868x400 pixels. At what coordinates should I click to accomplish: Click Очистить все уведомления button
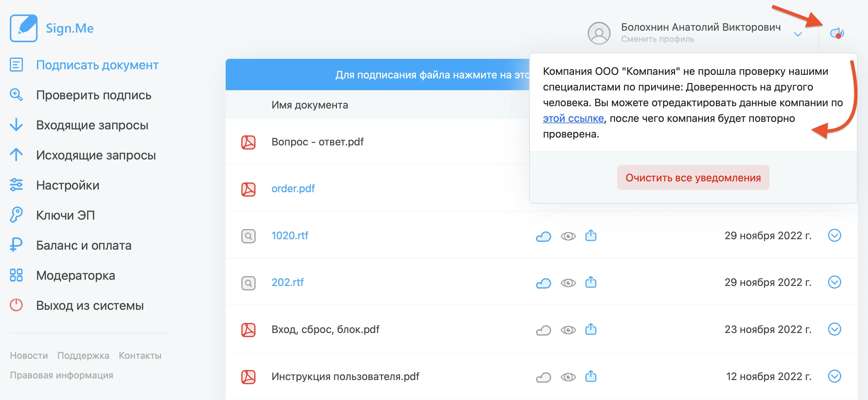coord(693,177)
